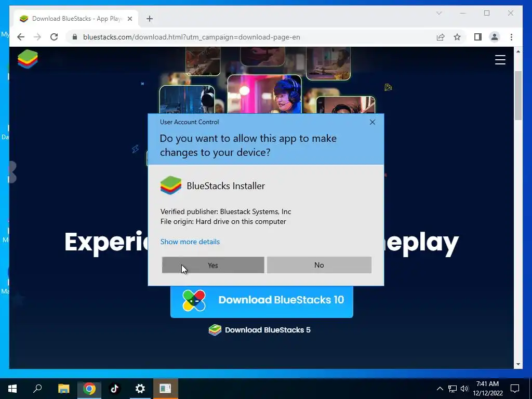The width and height of the screenshot is (532, 399).
Task: Click Download BlueStacks 5 link
Action: click(260, 330)
